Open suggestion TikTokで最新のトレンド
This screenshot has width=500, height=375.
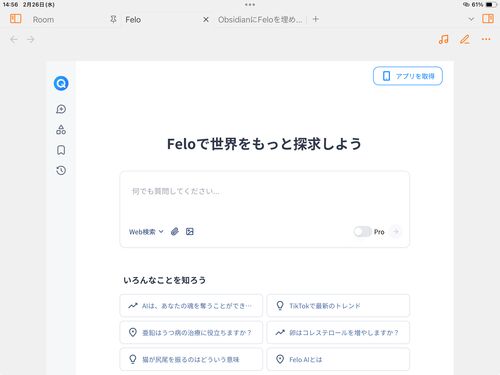click(x=338, y=306)
